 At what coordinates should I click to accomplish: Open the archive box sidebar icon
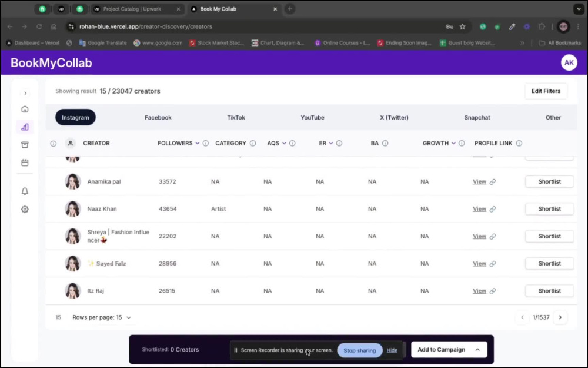tap(25, 145)
